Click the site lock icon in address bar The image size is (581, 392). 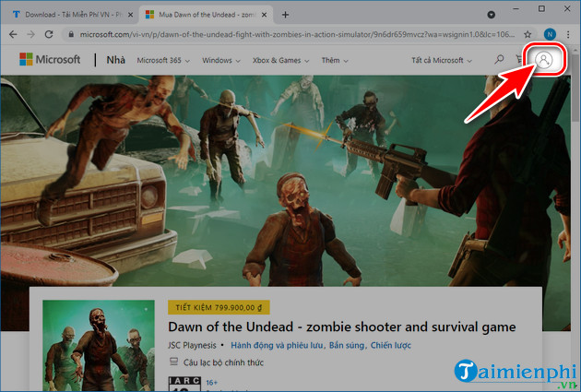point(71,34)
